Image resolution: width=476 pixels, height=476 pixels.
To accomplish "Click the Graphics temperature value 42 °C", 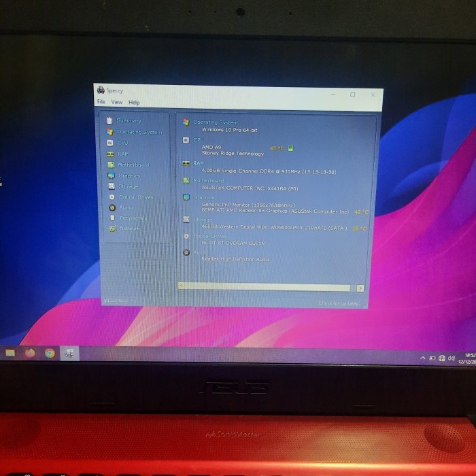I will click(x=362, y=212).
